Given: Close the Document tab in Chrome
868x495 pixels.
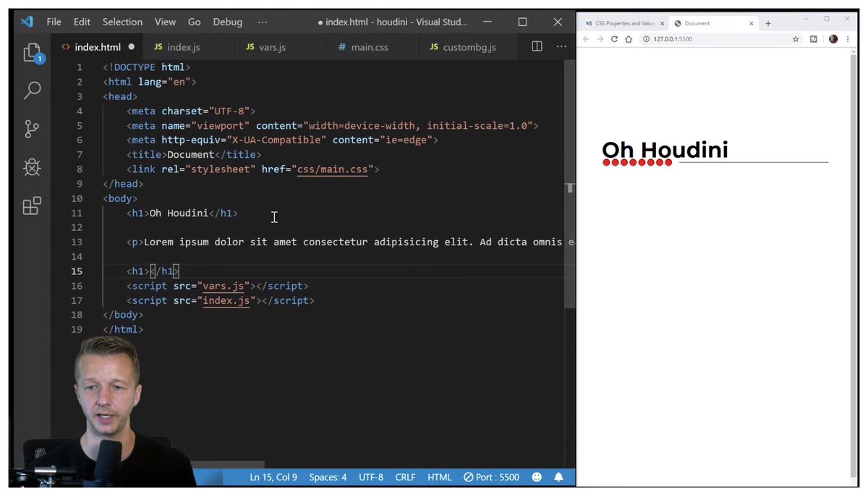Looking at the screenshot, I should pos(751,23).
